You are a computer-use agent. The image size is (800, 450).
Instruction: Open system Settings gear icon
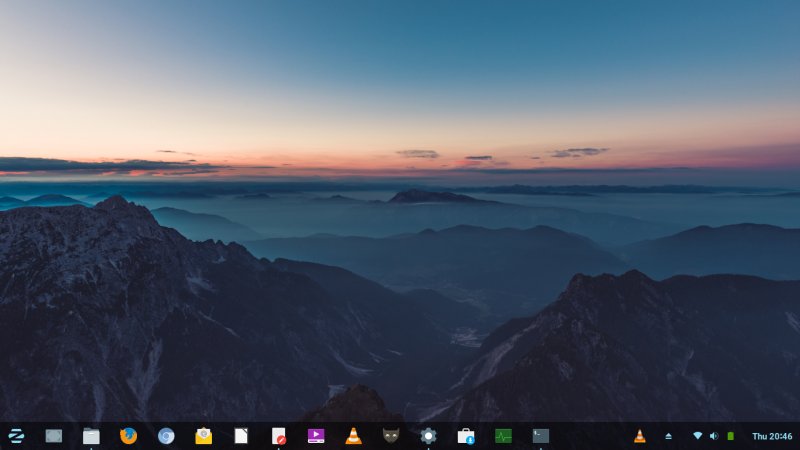[428, 436]
